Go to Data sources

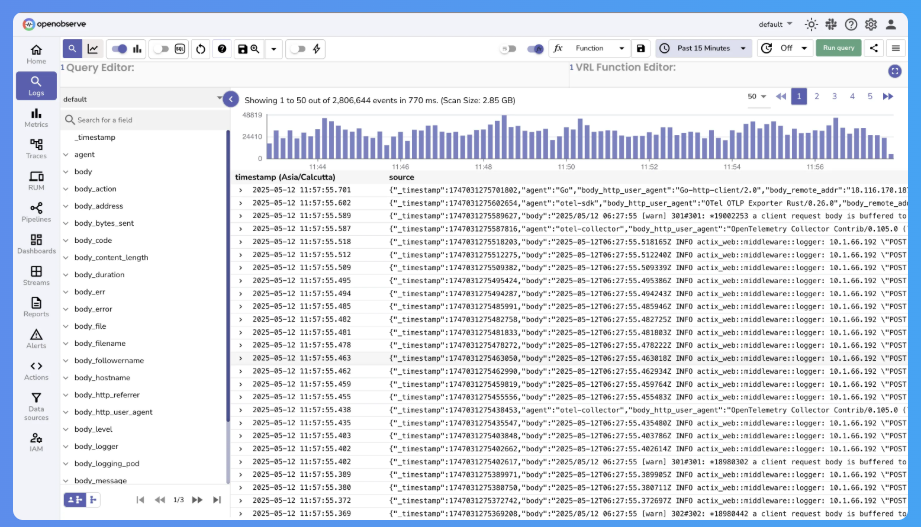(36, 407)
